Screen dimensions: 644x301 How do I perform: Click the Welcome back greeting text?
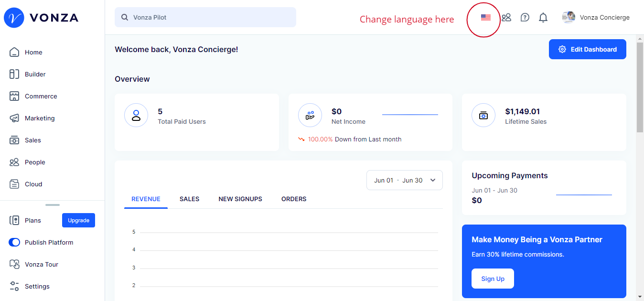coord(176,49)
